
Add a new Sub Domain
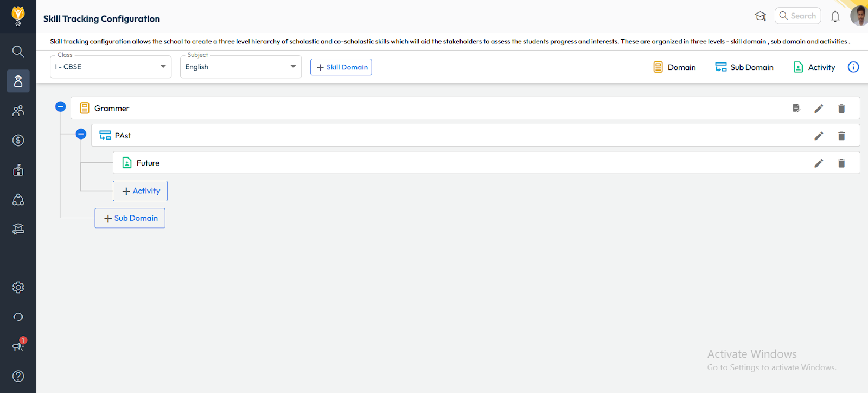pos(130,218)
